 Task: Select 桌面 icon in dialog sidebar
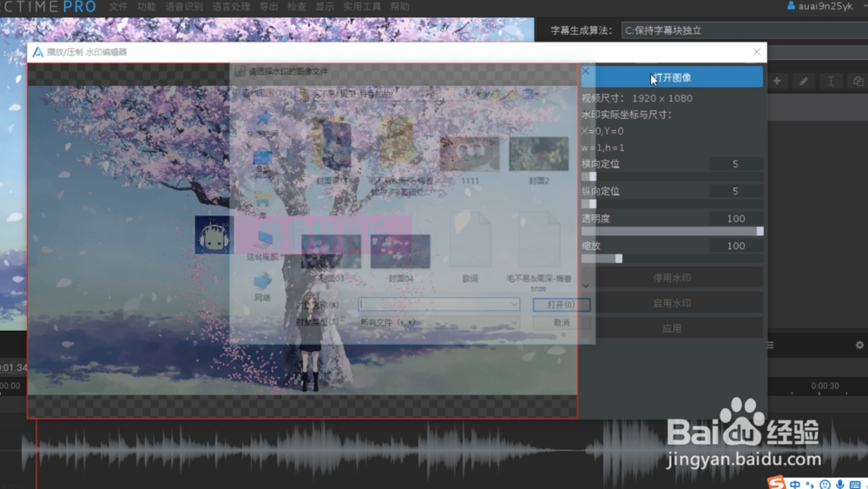pyautogui.click(x=263, y=162)
